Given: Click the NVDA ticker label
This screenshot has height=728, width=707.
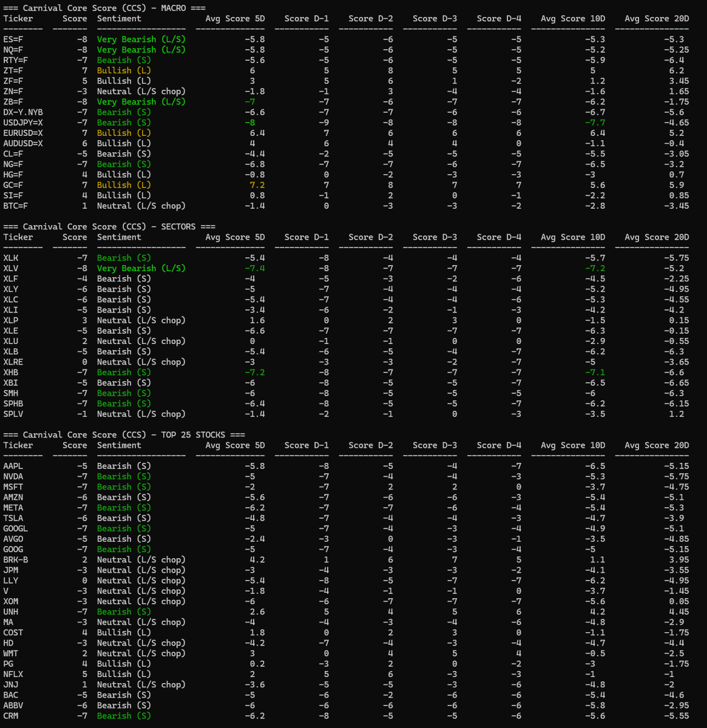Looking at the screenshot, I should [x=13, y=476].
